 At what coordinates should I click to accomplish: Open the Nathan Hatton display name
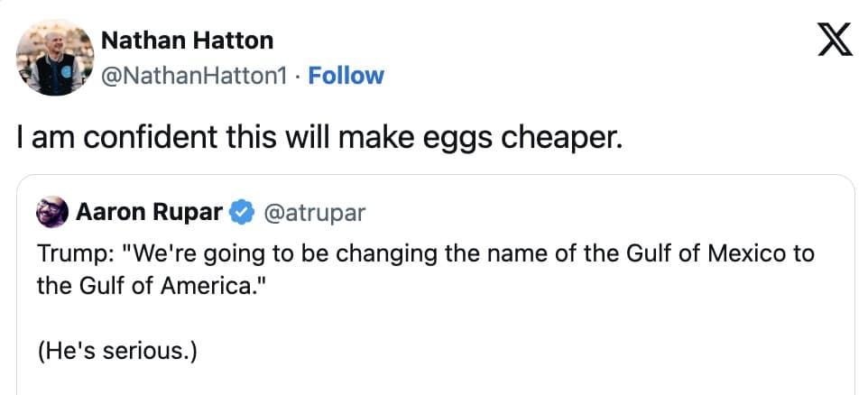(187, 41)
